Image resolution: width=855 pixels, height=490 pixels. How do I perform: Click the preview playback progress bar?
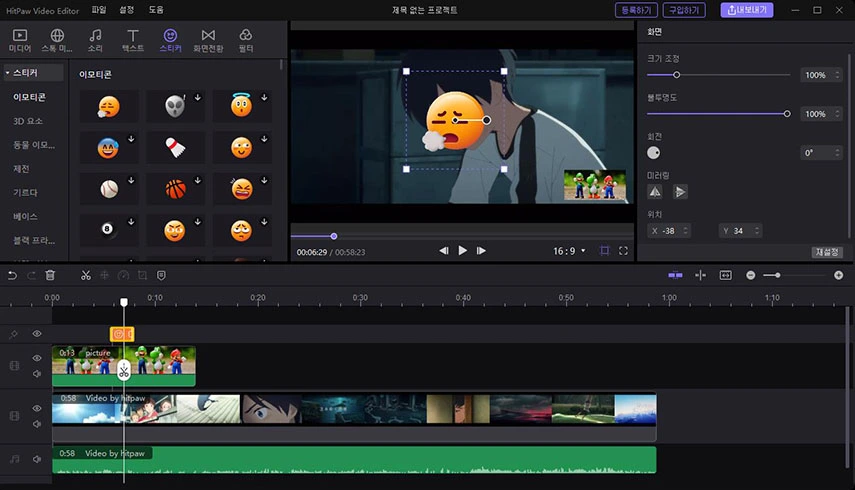[x=462, y=236]
